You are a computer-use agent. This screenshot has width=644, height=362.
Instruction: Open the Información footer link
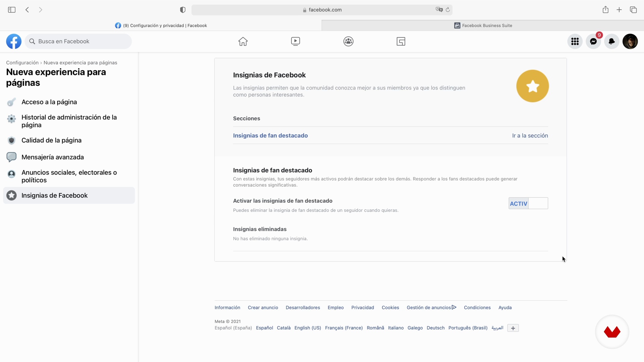227,307
